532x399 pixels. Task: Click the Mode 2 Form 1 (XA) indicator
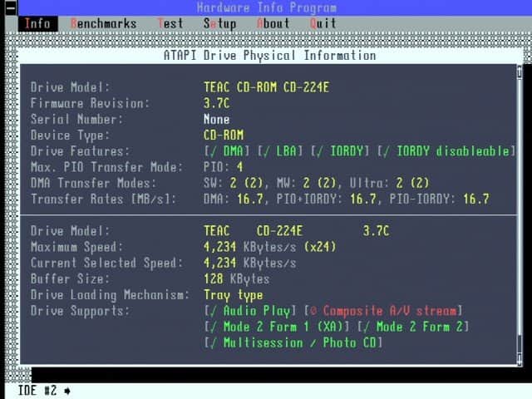pos(277,327)
